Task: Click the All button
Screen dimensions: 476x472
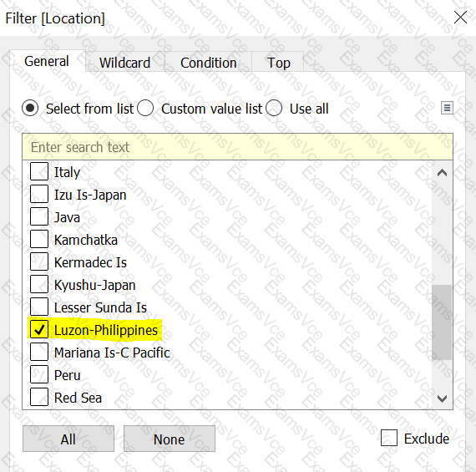Action: click(68, 439)
